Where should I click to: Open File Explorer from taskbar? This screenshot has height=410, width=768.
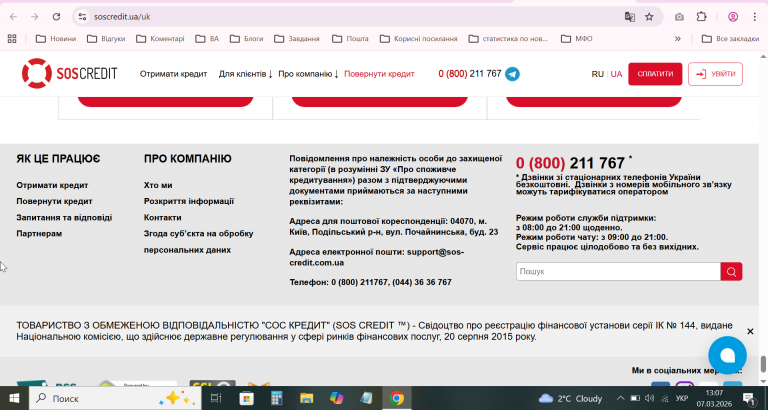[x=307, y=398]
